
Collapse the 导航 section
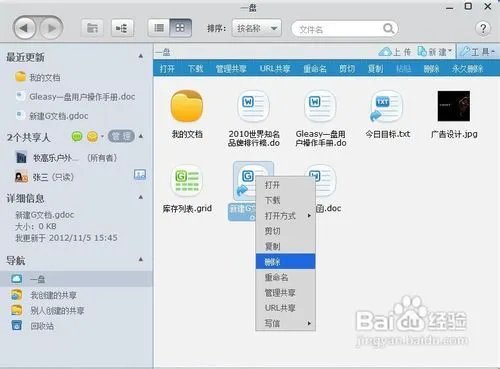(x=141, y=259)
